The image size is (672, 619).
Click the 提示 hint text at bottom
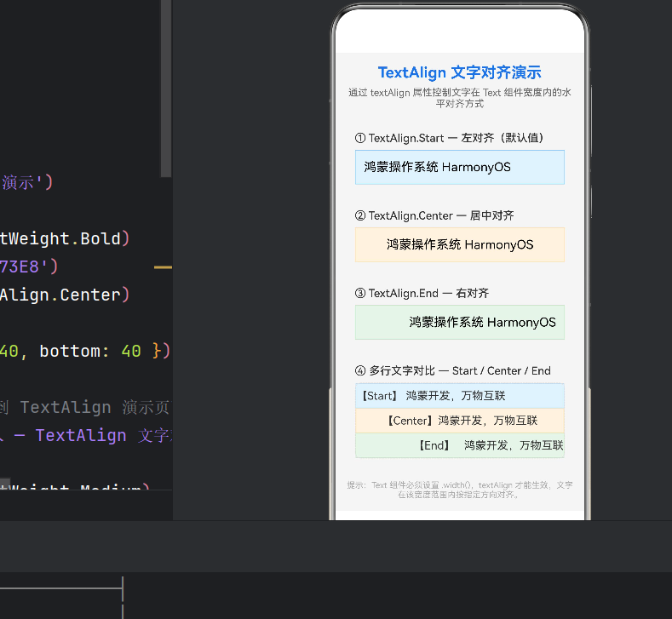point(459,490)
